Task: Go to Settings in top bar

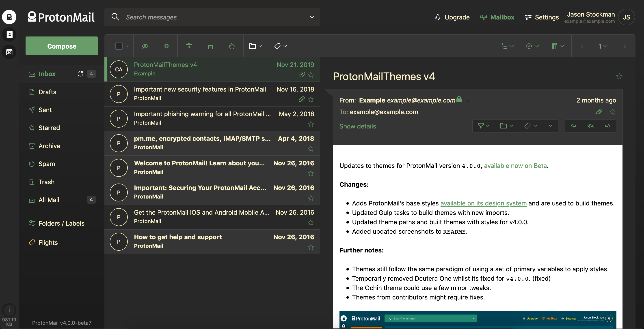Action: [542, 17]
